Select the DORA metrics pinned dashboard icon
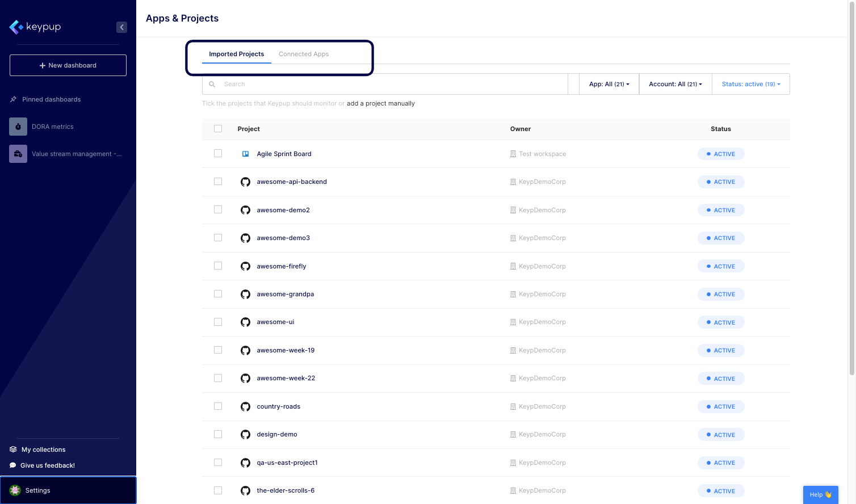This screenshot has width=856, height=504. [18, 127]
